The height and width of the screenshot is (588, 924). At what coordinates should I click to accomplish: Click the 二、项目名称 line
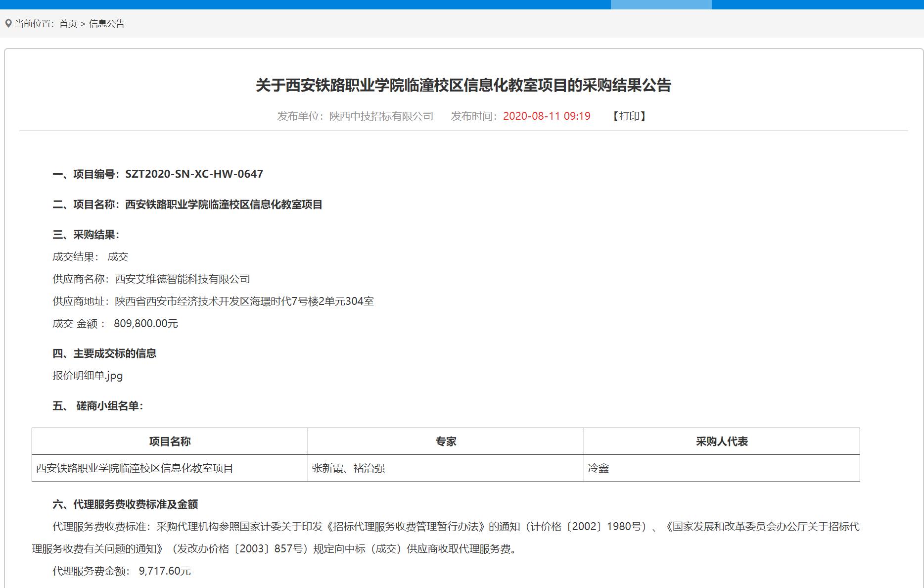[x=187, y=204]
